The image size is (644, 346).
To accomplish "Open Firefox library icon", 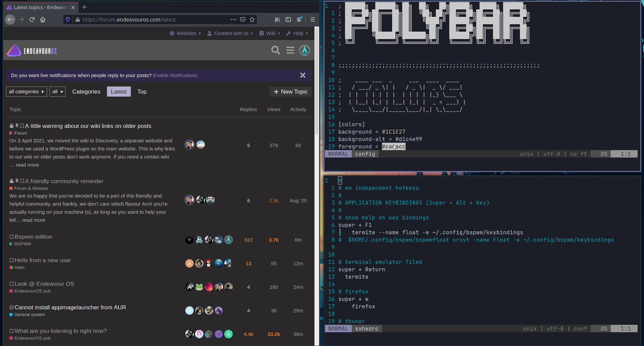I will coord(277,20).
